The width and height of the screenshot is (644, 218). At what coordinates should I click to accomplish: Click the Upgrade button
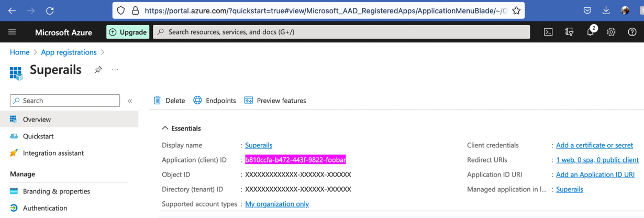click(x=128, y=32)
